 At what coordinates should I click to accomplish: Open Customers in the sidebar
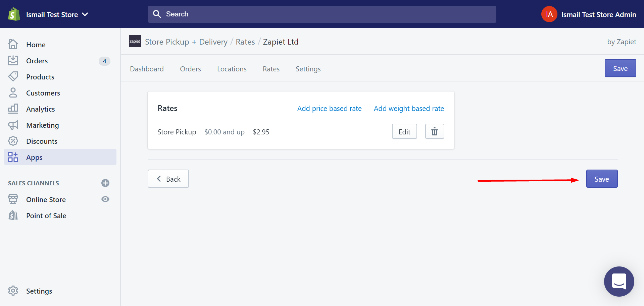(x=43, y=93)
